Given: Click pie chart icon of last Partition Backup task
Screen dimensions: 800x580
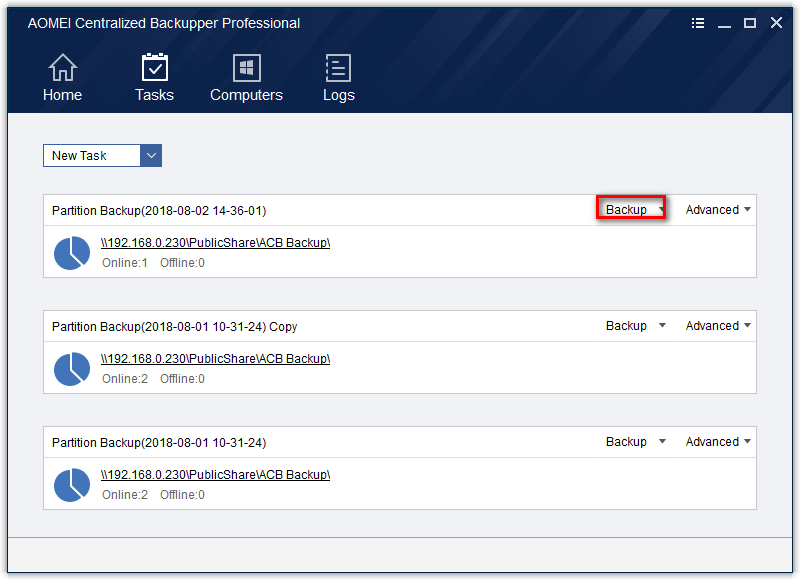Looking at the screenshot, I should [72, 485].
